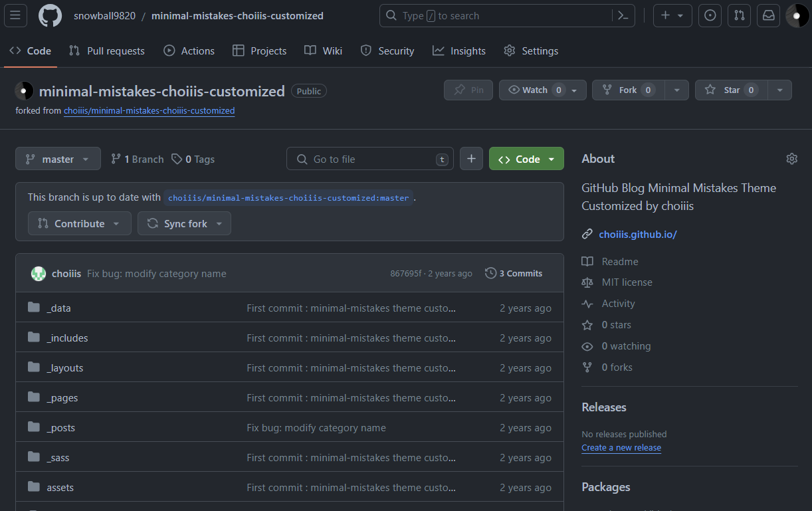Viewport: 812px width, 511px height.
Task: View 0 Tags link
Action: (193, 159)
